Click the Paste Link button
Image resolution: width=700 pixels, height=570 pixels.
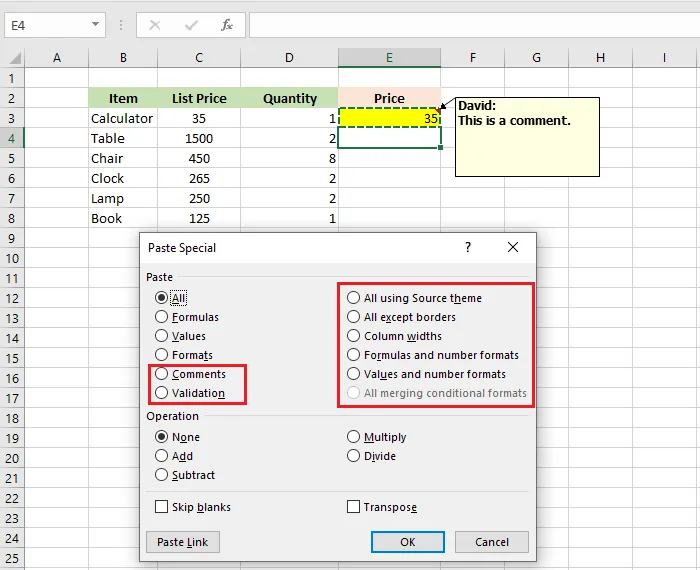point(183,542)
